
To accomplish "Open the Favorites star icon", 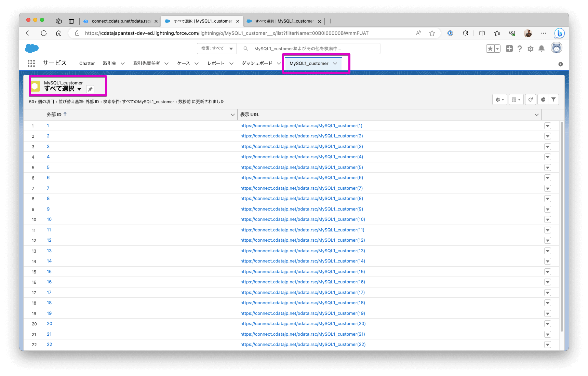I will (x=490, y=49).
